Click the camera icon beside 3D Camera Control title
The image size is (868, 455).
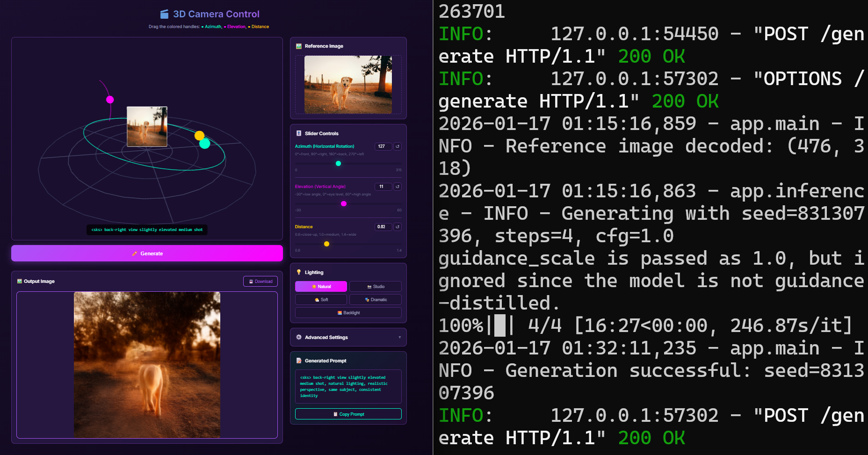[163, 14]
